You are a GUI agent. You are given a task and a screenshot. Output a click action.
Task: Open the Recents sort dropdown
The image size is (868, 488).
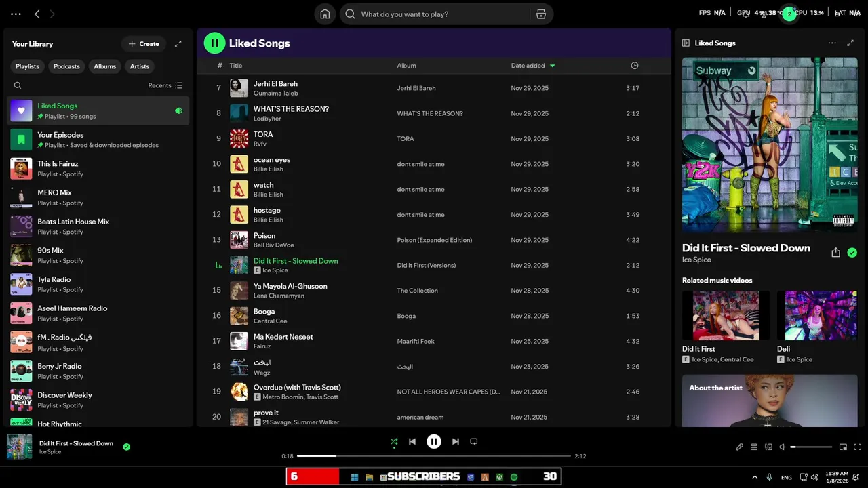[x=165, y=85]
